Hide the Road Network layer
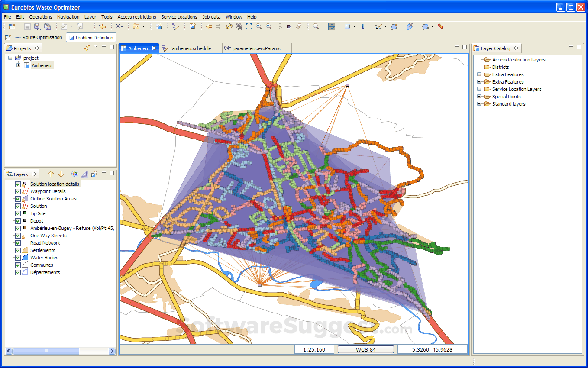This screenshot has width=588, height=368. [x=18, y=243]
